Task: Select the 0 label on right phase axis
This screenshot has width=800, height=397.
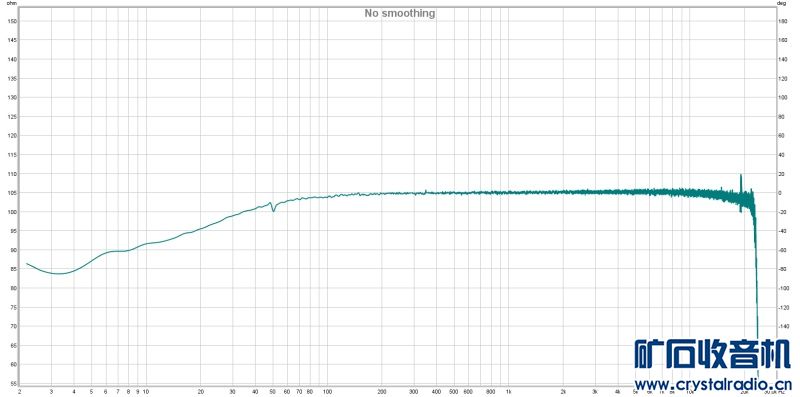Action: click(x=779, y=193)
